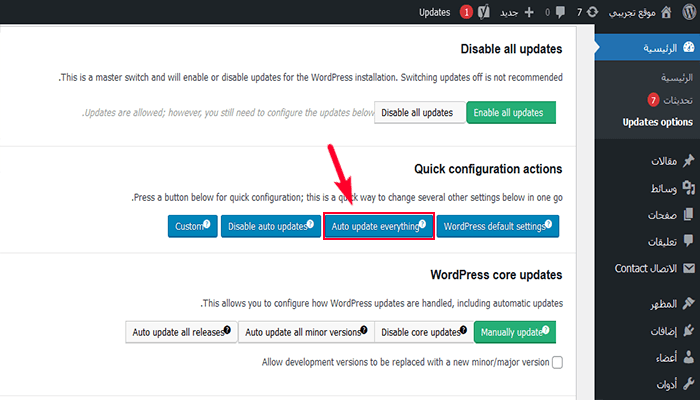Open the Users (أعضاء) sidebar icon
Image resolution: width=700 pixels, height=400 pixels.
(x=688, y=358)
